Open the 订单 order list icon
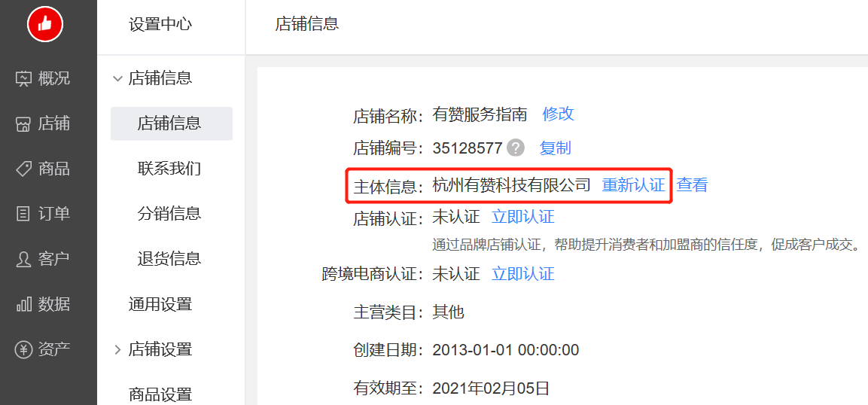This screenshot has height=405, width=868. (x=23, y=214)
